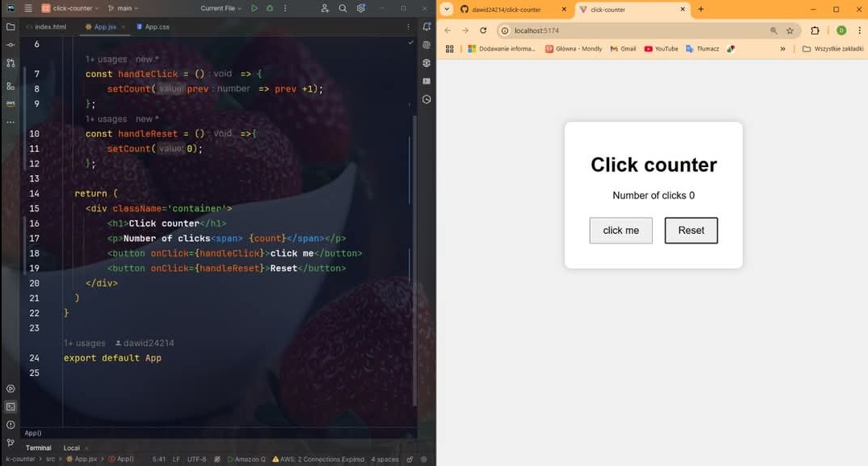Run the app with the green Run icon
This screenshot has width=868, height=466.
click(x=255, y=7)
